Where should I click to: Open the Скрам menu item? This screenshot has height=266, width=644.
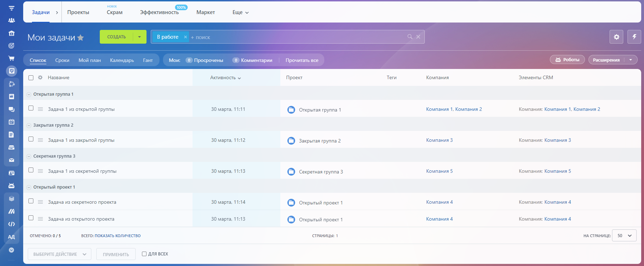click(115, 12)
